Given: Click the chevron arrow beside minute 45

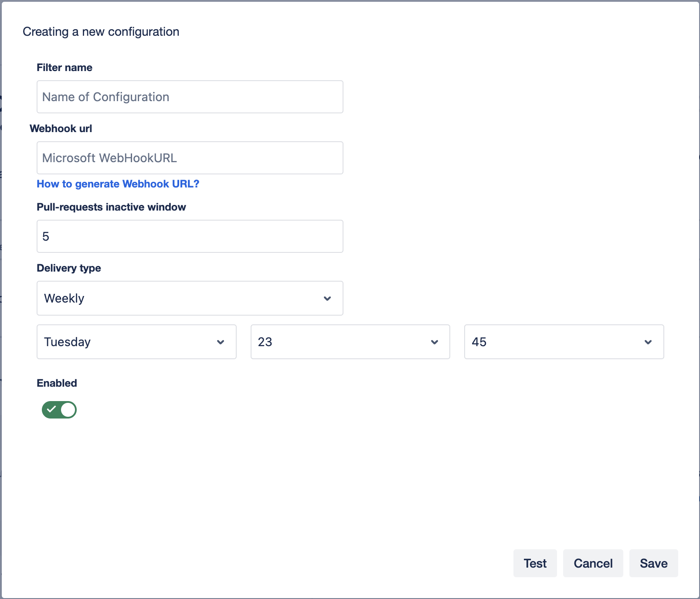Looking at the screenshot, I should click(x=648, y=342).
